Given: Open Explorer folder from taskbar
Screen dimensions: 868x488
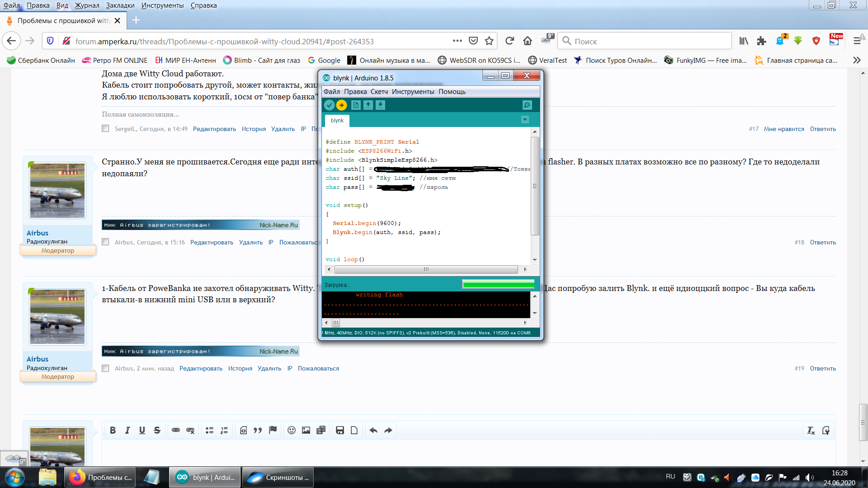Looking at the screenshot, I should (47, 477).
